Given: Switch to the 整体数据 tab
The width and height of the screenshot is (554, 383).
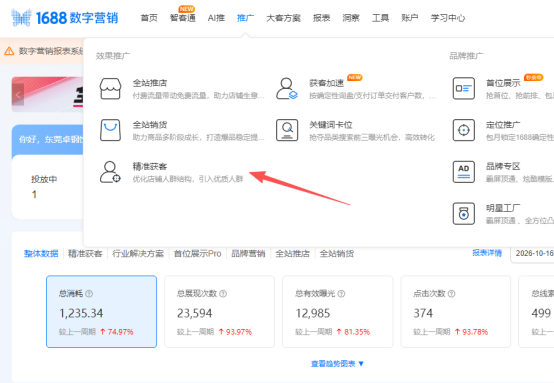Looking at the screenshot, I should (41, 254).
